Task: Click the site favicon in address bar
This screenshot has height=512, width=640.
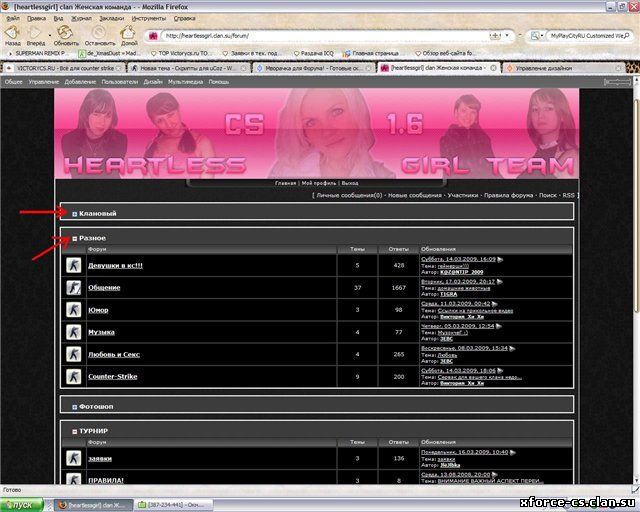Action: pos(153,36)
